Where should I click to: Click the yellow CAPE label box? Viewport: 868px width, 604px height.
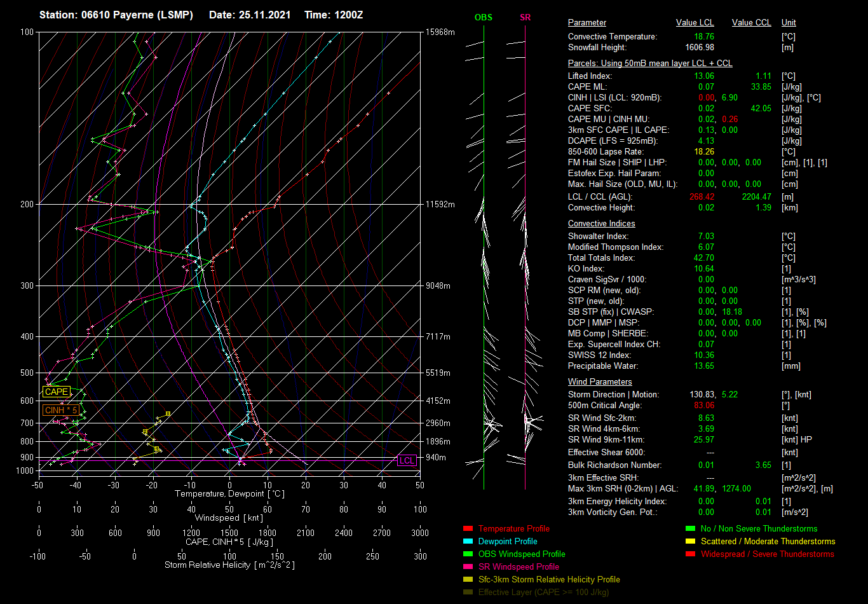[x=56, y=392]
